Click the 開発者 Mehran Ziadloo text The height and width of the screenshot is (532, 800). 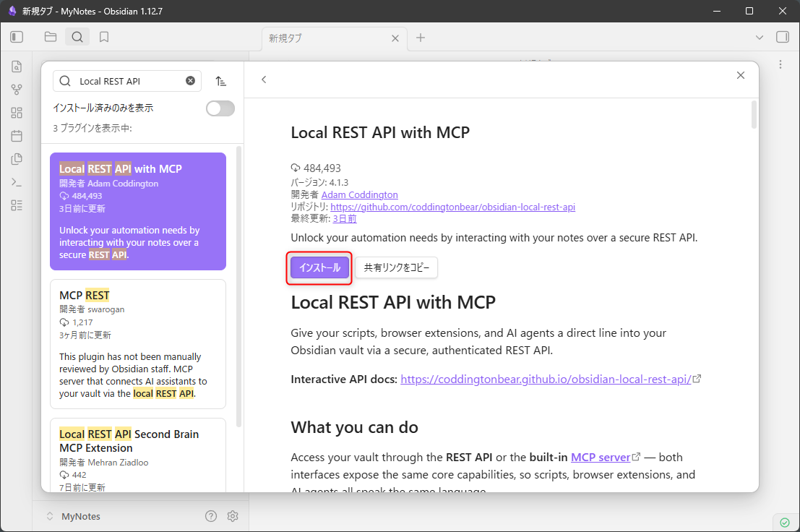coord(103,462)
